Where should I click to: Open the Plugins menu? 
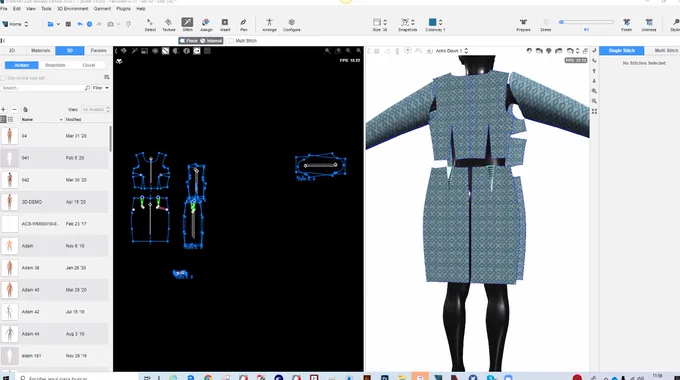pyautogui.click(x=123, y=9)
